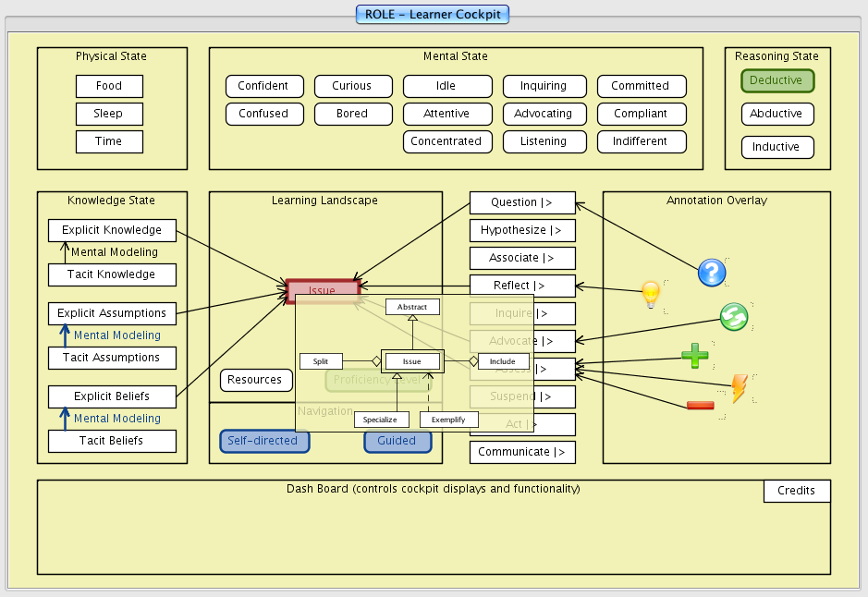
Task: Click the green plus icon
Action: tap(695, 356)
